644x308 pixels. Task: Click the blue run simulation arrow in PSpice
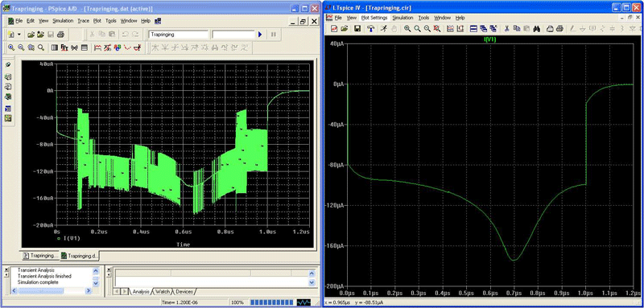[260, 35]
